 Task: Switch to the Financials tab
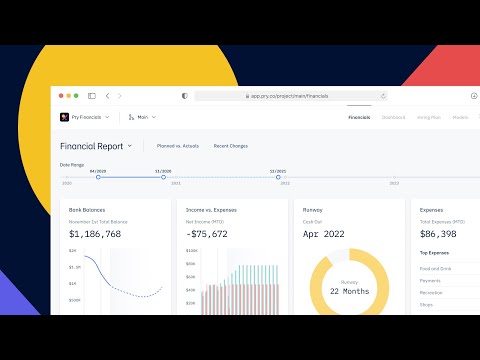tap(359, 117)
